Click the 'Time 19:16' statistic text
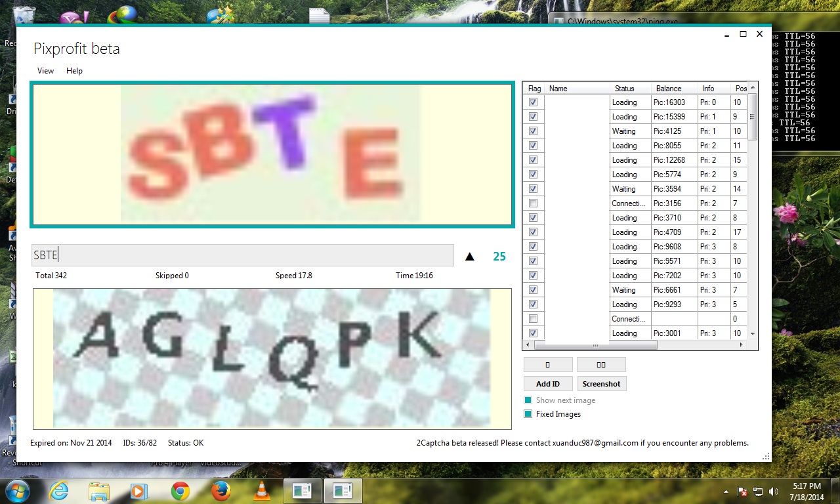 coord(414,276)
